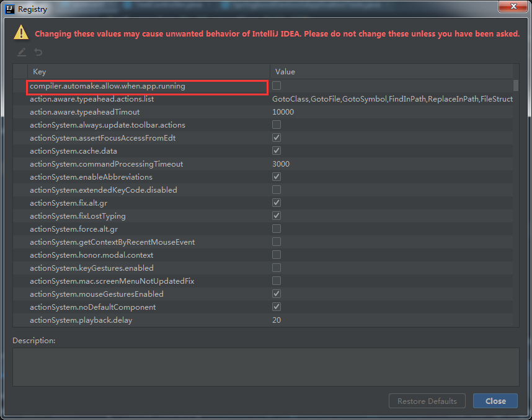Image resolution: width=532 pixels, height=420 pixels.
Task: Check actionSystem.force.alt.gr checkbox
Action: point(277,229)
